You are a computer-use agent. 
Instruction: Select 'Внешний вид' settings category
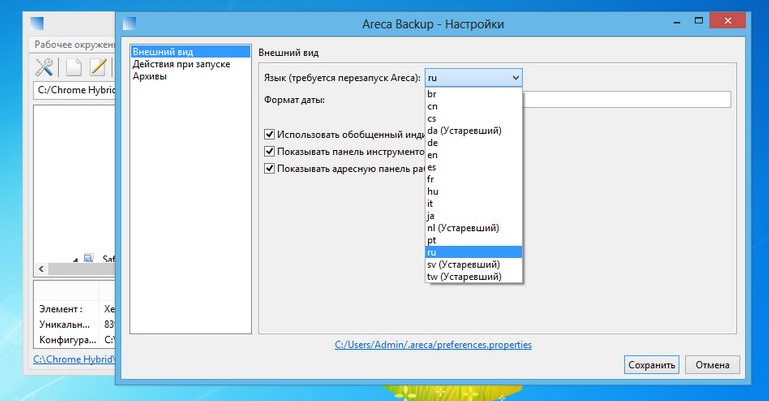coord(190,51)
